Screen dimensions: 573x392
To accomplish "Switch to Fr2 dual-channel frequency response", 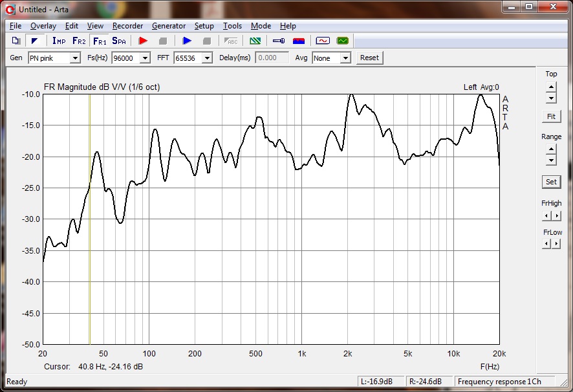I will coord(79,41).
